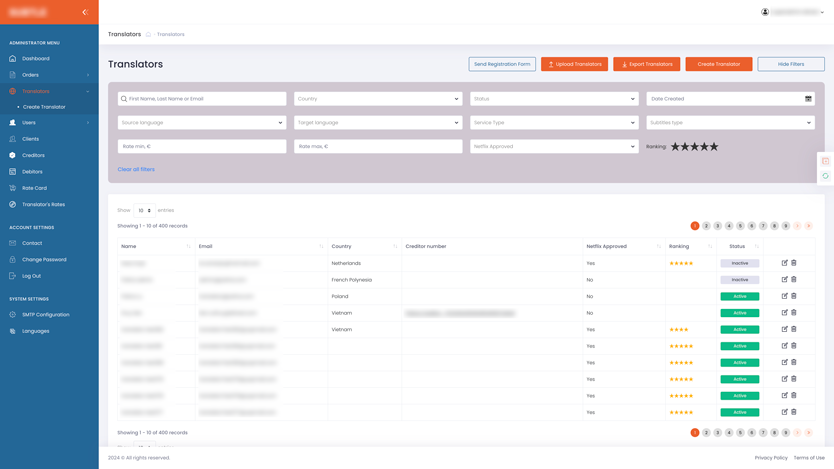The height and width of the screenshot is (469, 834).
Task: Delete the French Polynesia translator row
Action: point(794,279)
